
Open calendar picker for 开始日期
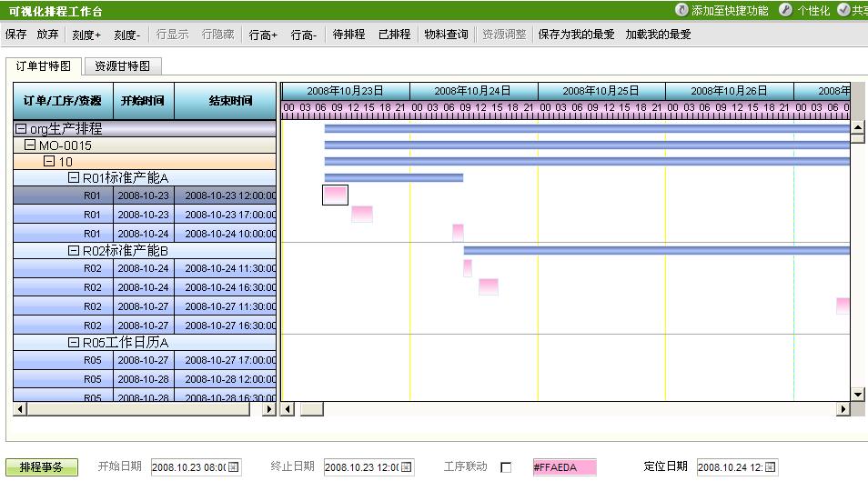[x=234, y=467]
